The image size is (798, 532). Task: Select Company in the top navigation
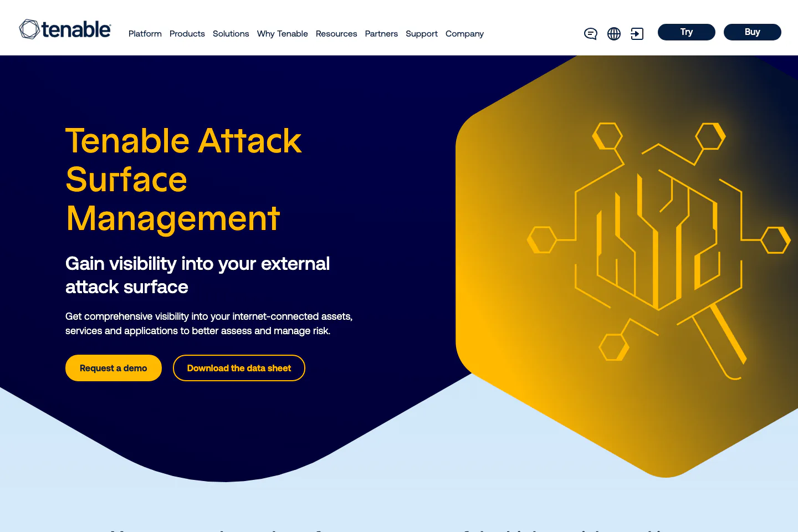pos(464,34)
